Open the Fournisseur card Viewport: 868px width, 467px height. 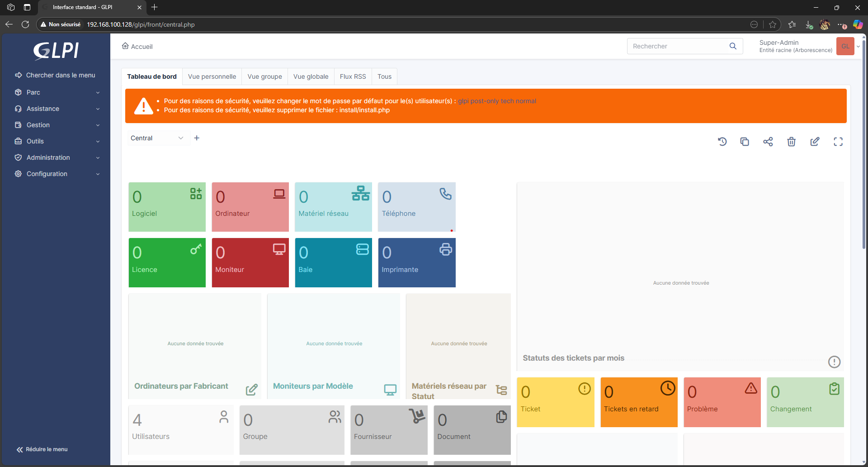[x=389, y=430]
